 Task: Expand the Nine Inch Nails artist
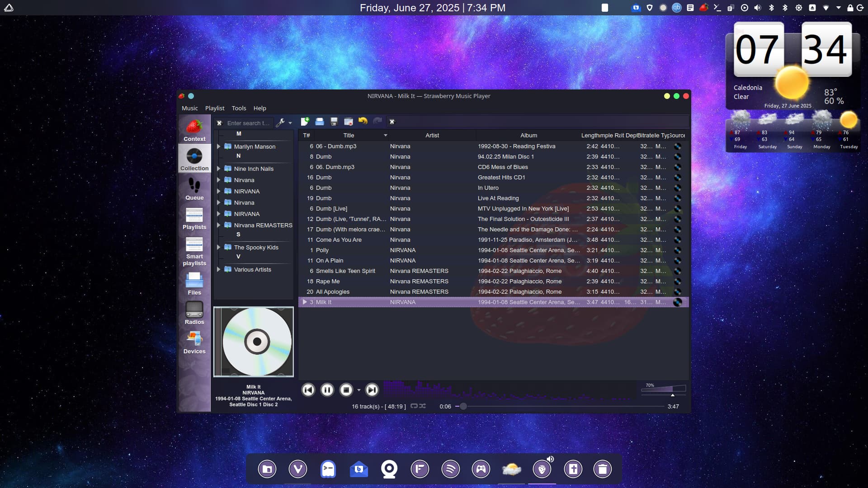(x=219, y=169)
